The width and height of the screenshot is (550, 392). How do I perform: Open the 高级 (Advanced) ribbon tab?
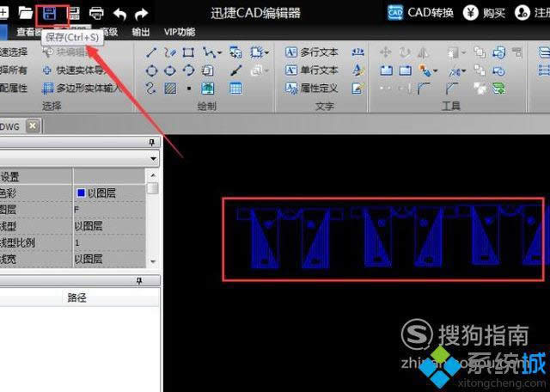pyautogui.click(x=108, y=32)
